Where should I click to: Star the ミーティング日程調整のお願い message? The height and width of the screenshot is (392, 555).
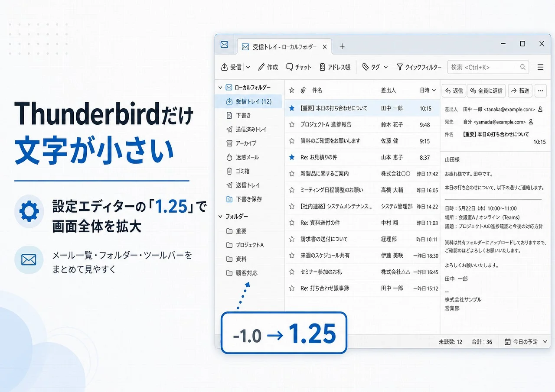292,190
